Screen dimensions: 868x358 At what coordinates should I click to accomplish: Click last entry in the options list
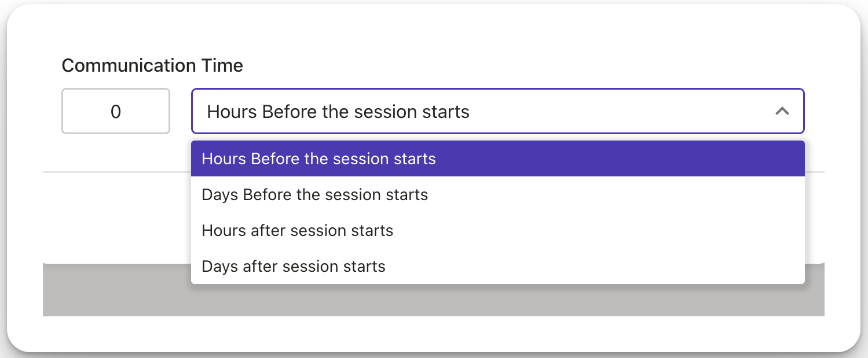(498, 266)
